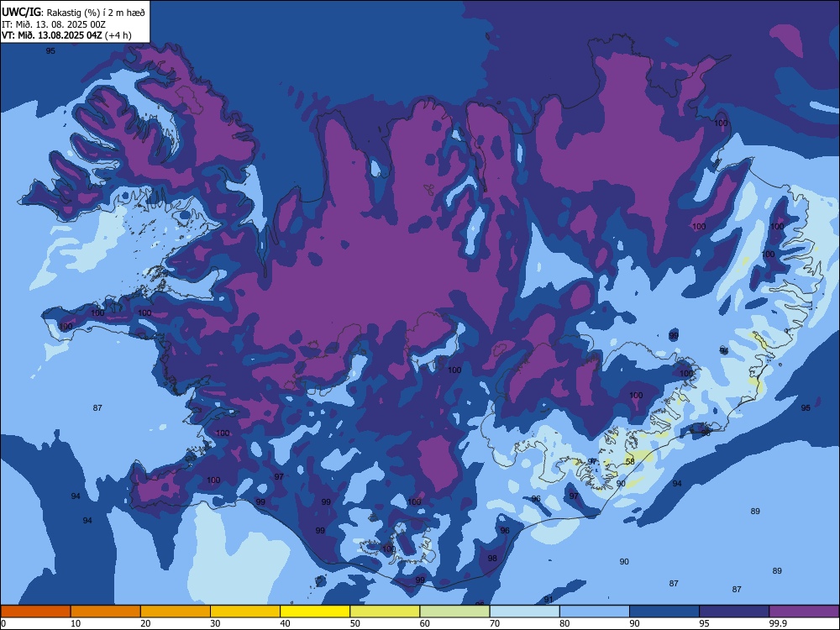This screenshot has height=630, width=840.
Task: Click the legend tick label '30'
Action: [x=215, y=623]
